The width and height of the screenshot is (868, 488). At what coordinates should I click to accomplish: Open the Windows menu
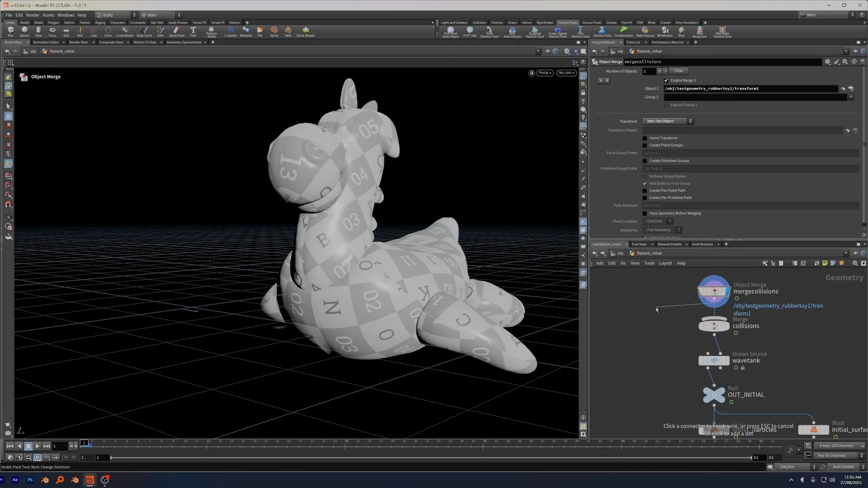point(66,15)
